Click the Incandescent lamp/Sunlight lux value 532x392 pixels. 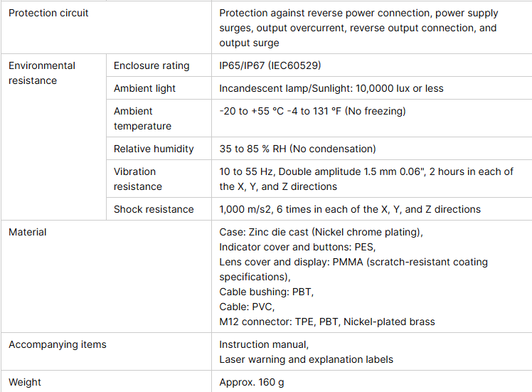pyautogui.click(x=331, y=88)
